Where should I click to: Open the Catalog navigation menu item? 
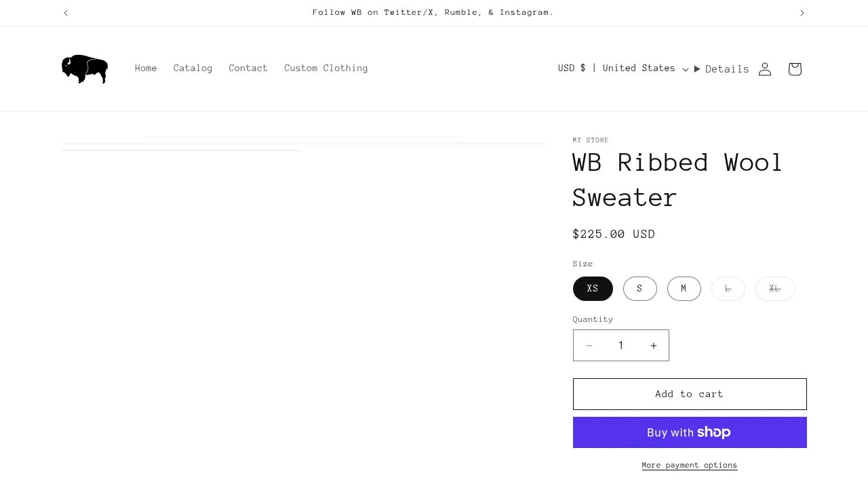point(193,68)
